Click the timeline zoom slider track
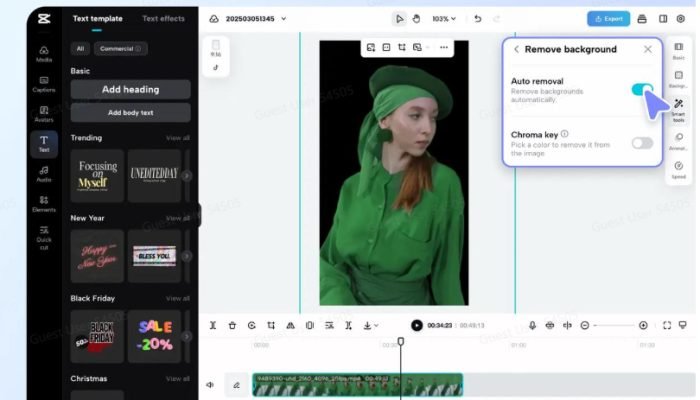700x400 pixels. pos(614,325)
